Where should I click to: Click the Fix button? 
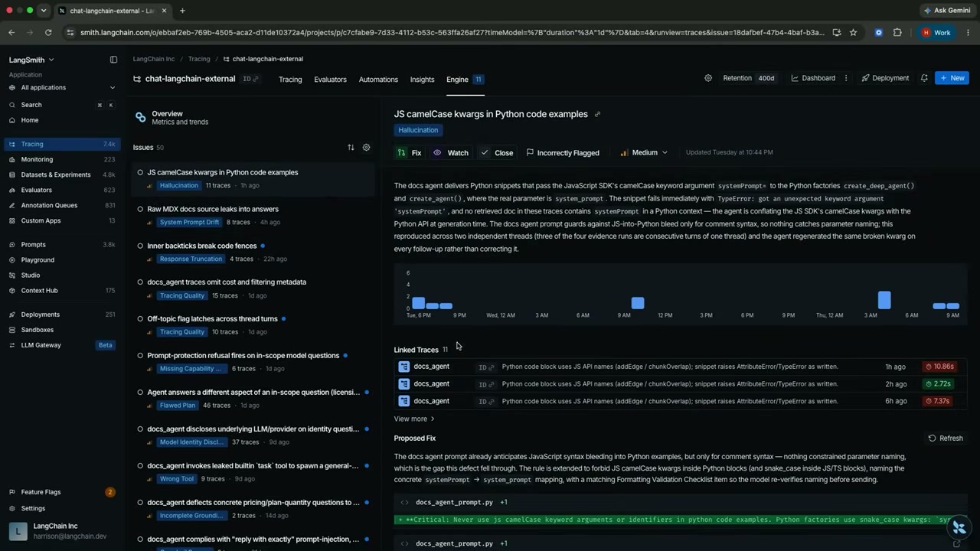(410, 153)
